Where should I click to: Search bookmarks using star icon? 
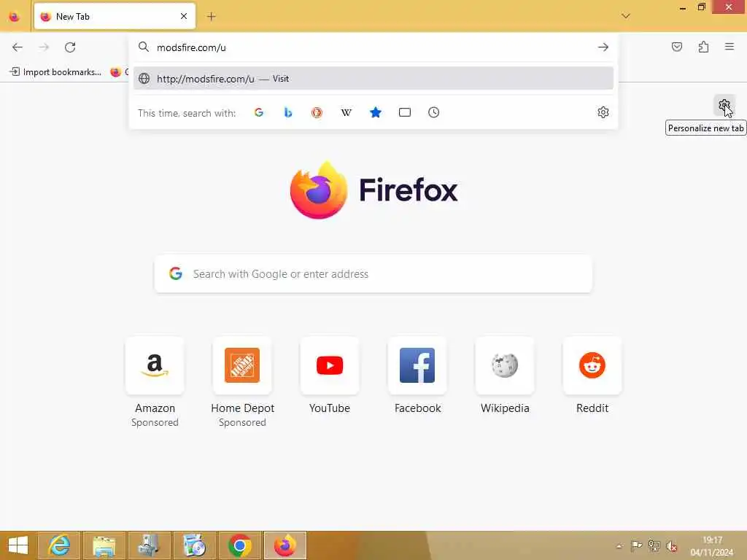coord(376,112)
